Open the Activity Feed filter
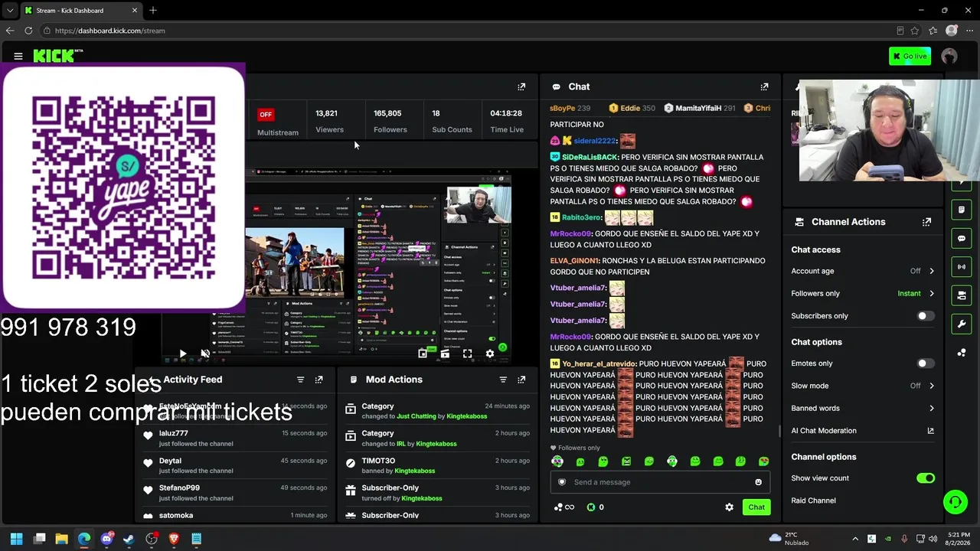This screenshot has height=551, width=980. (x=300, y=380)
